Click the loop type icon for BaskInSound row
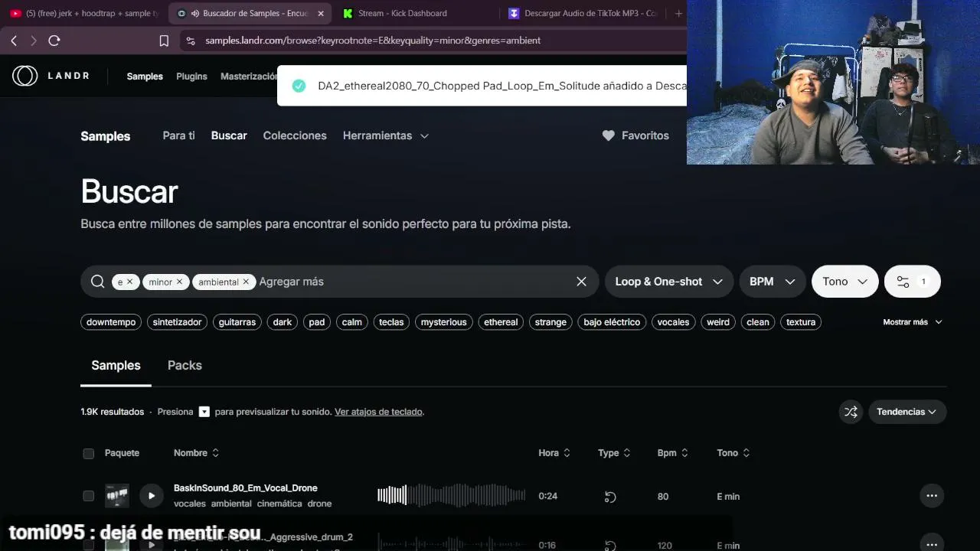The image size is (980, 551). (610, 497)
